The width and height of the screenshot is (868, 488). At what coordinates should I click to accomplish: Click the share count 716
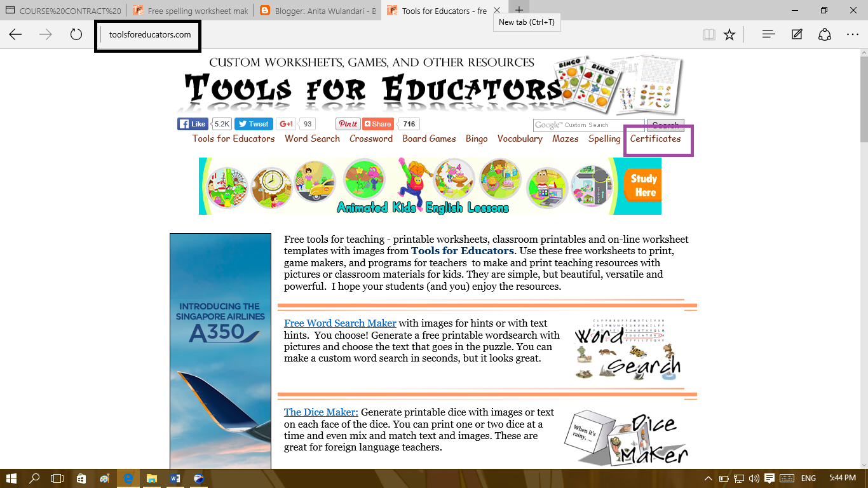tap(409, 124)
